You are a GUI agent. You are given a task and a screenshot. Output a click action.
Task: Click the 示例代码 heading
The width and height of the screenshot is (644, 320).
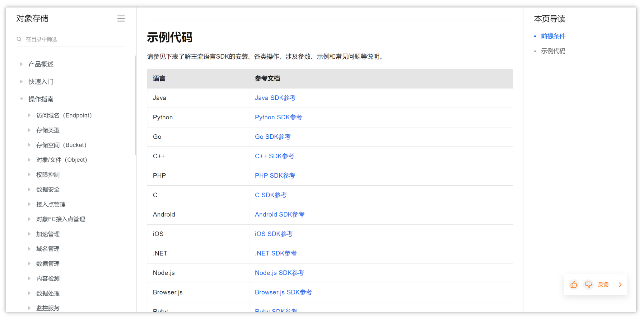[x=170, y=37]
